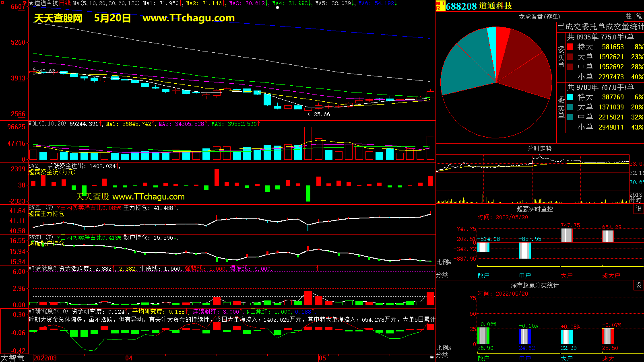The image size is (644, 362).
Task: Click the red question mark help icon
Action: [x=25, y=3]
